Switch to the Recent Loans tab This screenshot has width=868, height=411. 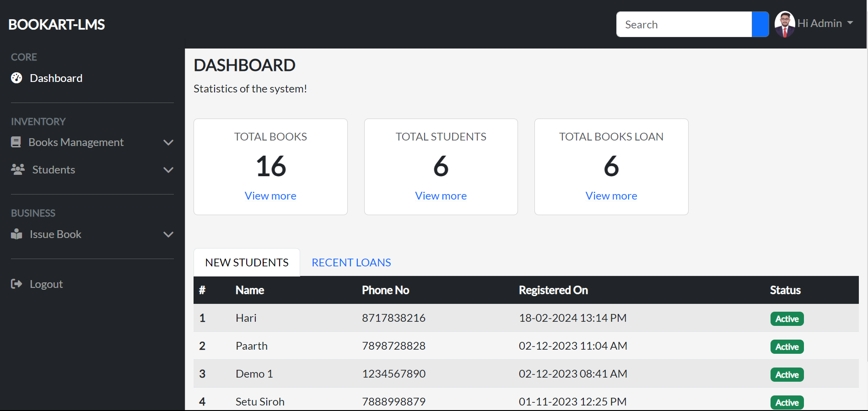click(351, 263)
